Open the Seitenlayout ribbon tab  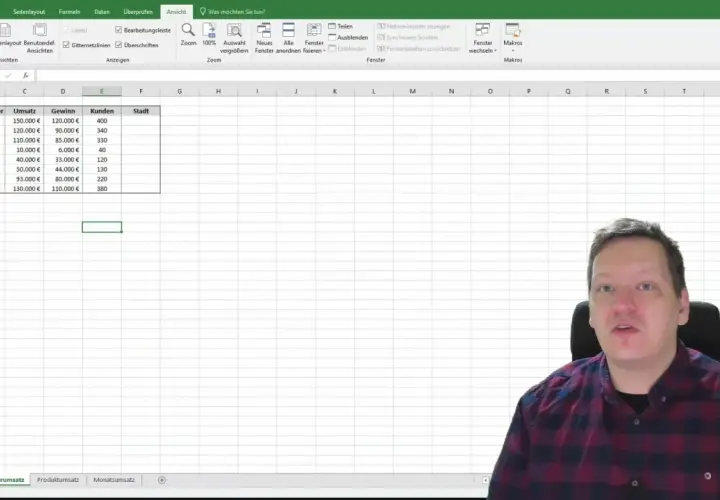pyautogui.click(x=29, y=12)
